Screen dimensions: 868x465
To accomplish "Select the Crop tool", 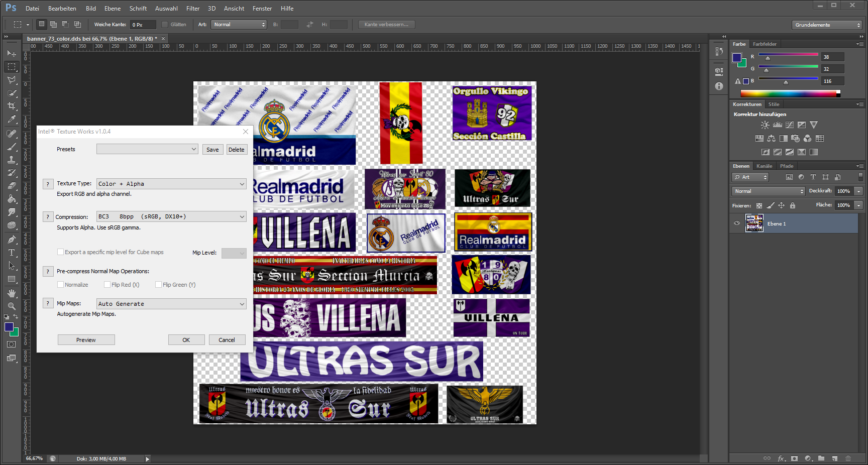I will point(12,106).
